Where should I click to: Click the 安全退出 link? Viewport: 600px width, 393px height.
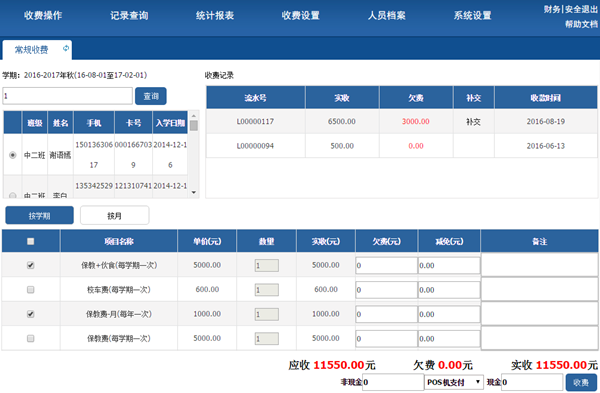click(x=581, y=9)
